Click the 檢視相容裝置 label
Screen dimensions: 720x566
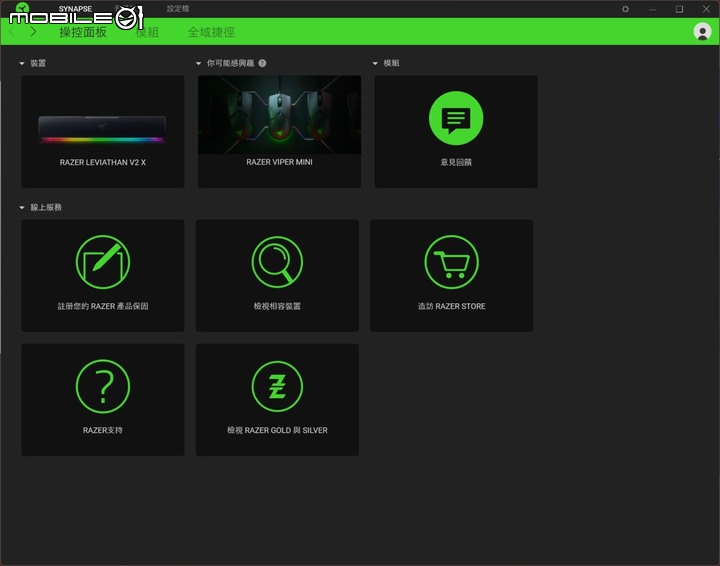coord(277,306)
